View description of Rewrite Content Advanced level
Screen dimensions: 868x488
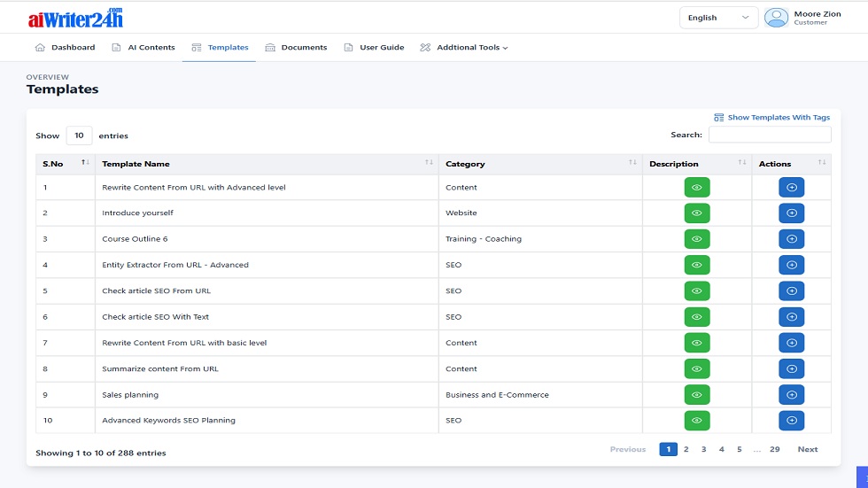pyautogui.click(x=696, y=188)
